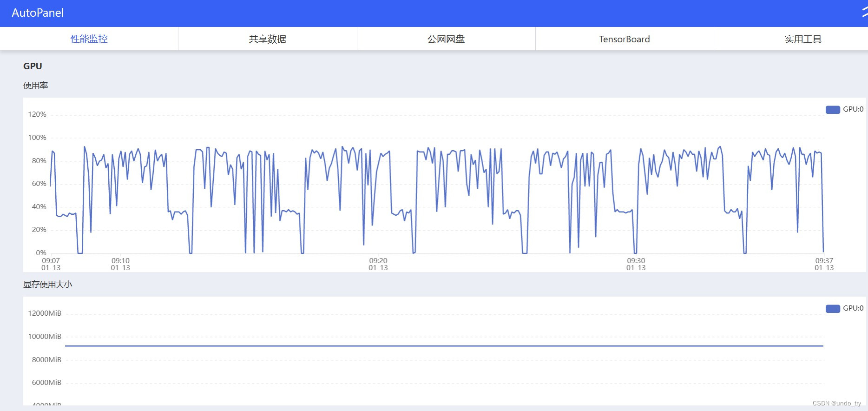Open the TensorBoard tab
868x411 pixels.
tap(624, 39)
